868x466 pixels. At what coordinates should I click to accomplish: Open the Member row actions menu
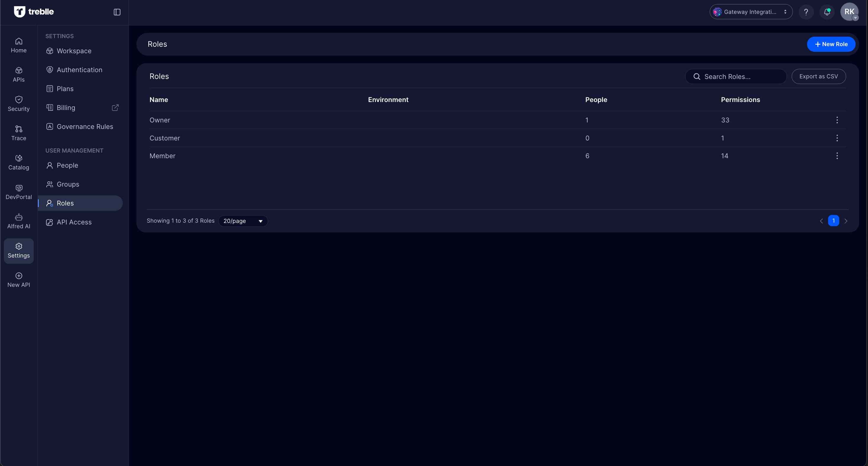pyautogui.click(x=837, y=156)
